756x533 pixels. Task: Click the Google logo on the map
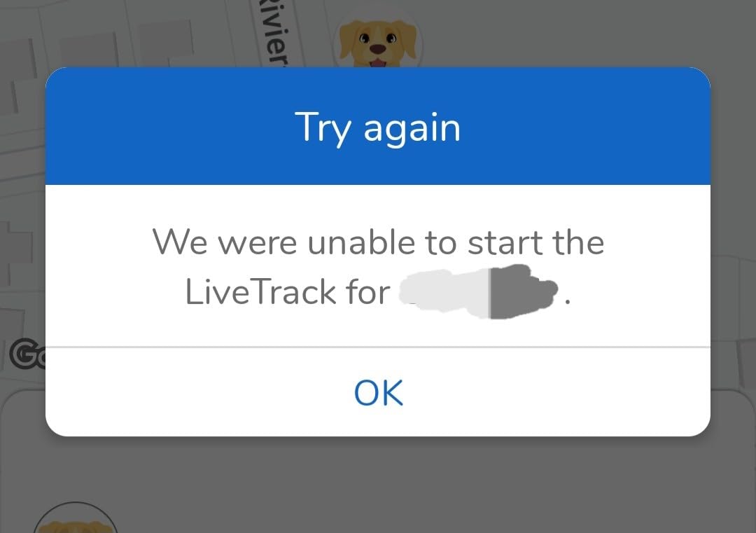27,354
